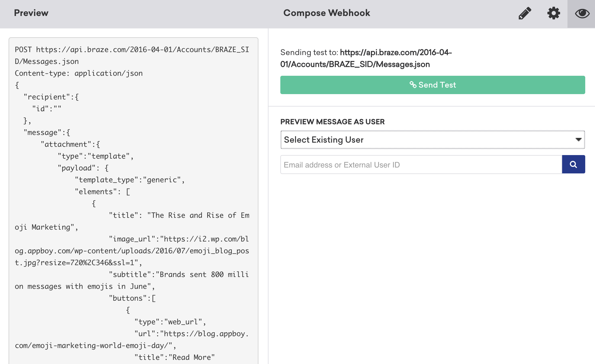Click the green Send Test button
This screenshot has width=595, height=364.
tap(432, 85)
